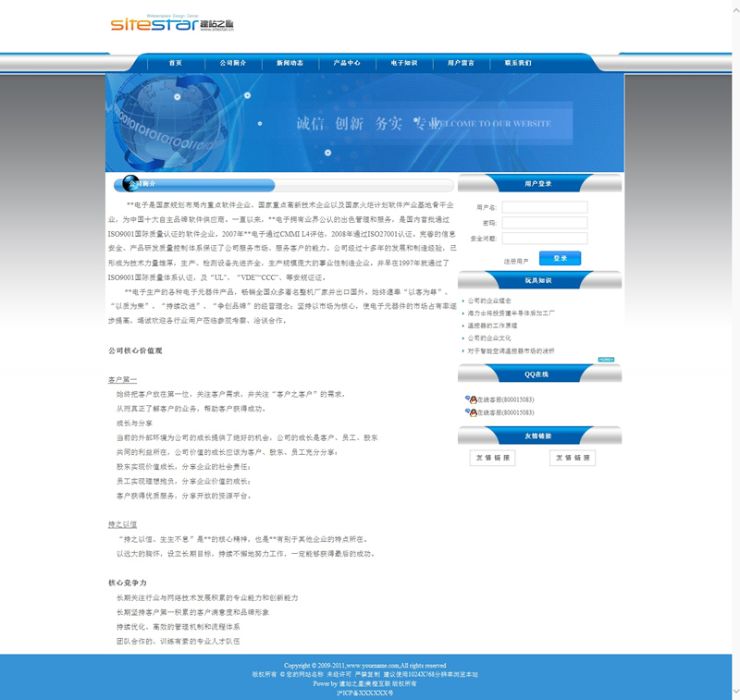The width and height of the screenshot is (740, 700).
Task: Open the 首页 navigation item
Action: (175, 63)
